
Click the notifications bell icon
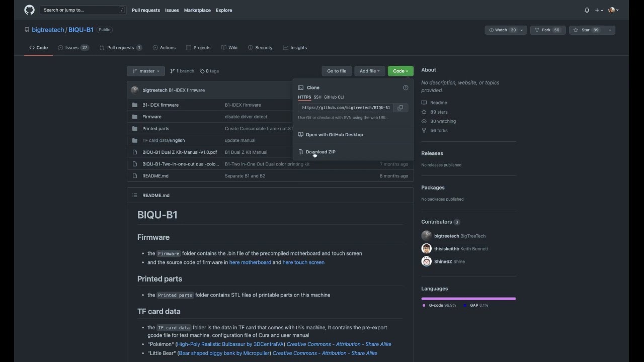click(x=587, y=10)
